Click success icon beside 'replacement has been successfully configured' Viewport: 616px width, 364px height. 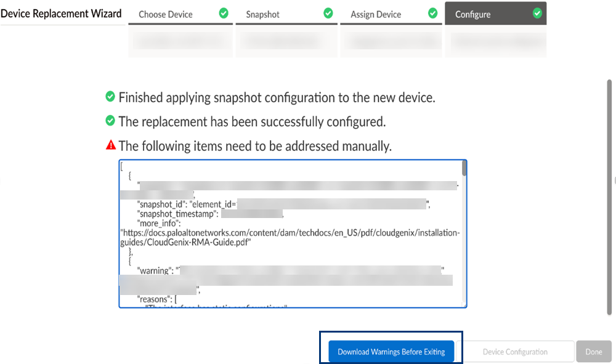click(x=110, y=121)
